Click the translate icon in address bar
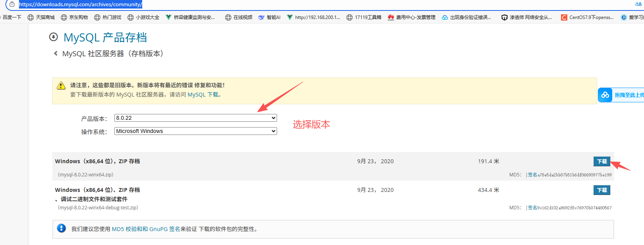Screen dimensions: 644x245 tap(638, 4)
